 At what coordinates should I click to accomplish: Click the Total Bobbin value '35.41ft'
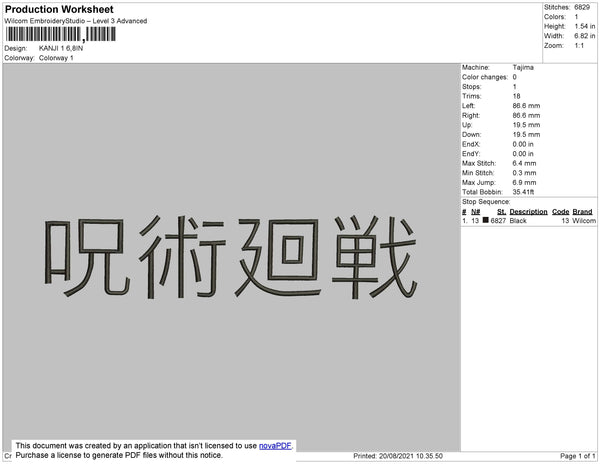[523, 192]
